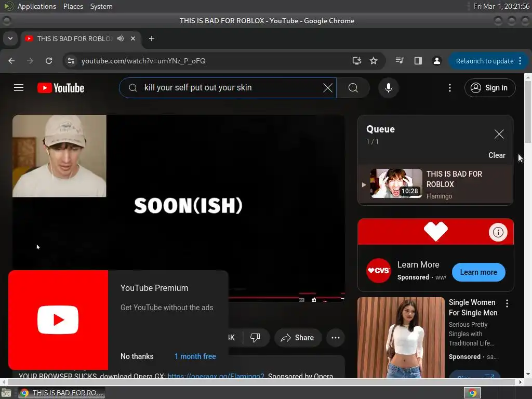Dislike the video
The width and height of the screenshot is (532, 399).
click(255, 338)
